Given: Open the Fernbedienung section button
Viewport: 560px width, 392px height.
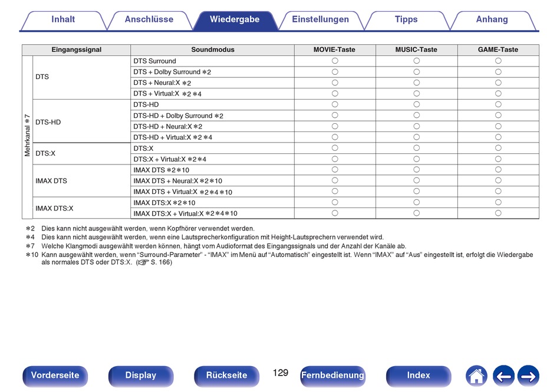Looking at the screenshot, I should pos(332,375).
